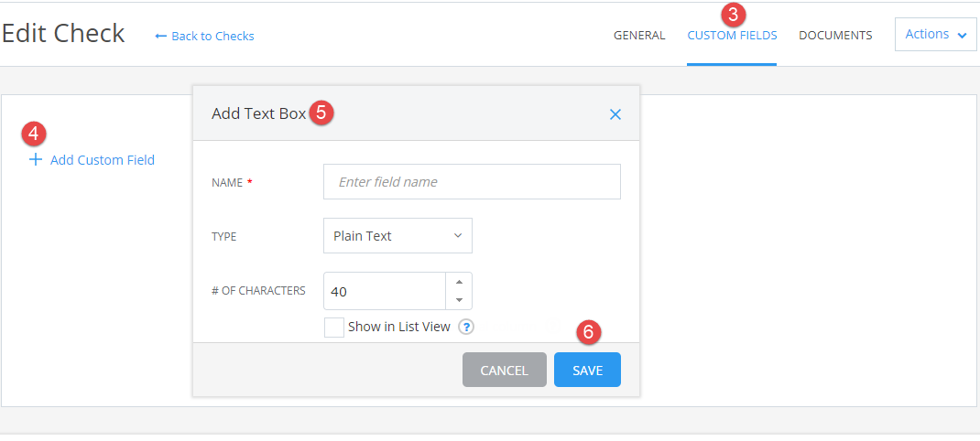Click the Add Text Box dialog title
The width and height of the screenshot is (980, 441).
click(x=259, y=113)
